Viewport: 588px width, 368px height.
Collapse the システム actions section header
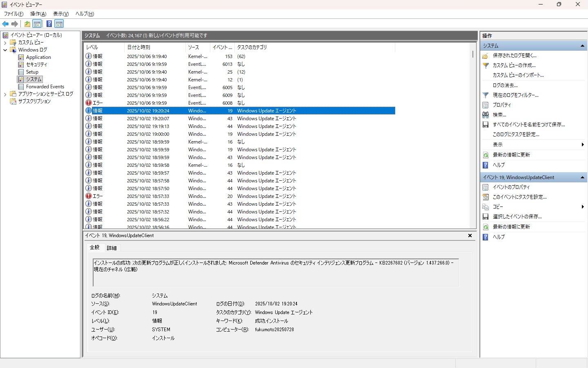tap(582, 46)
